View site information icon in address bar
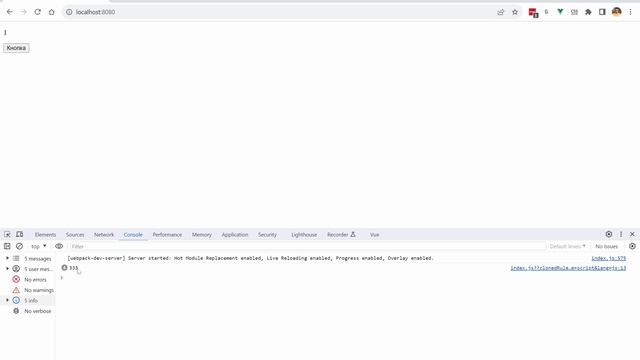This screenshot has height=360, width=640. coord(69,12)
